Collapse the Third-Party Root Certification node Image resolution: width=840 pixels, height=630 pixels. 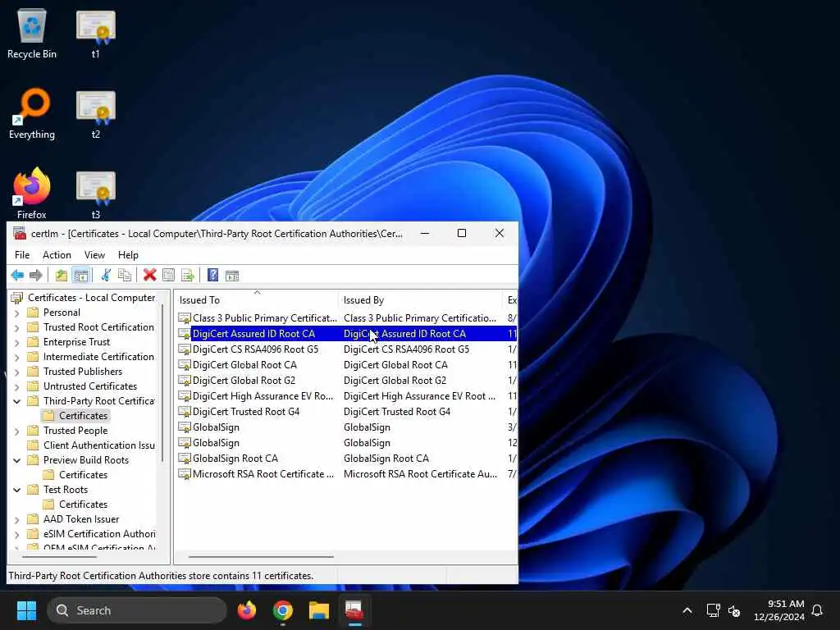pyautogui.click(x=16, y=401)
